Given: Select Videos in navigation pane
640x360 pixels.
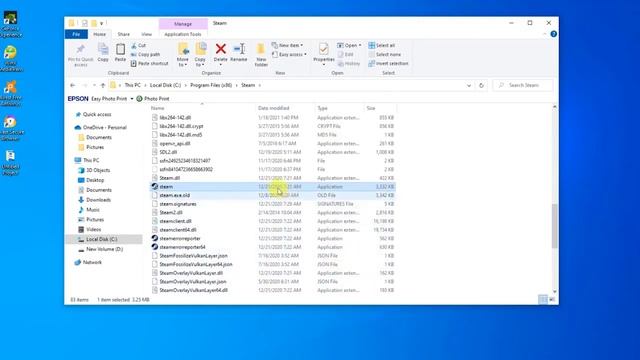Looking at the screenshot, I should coord(93,229).
